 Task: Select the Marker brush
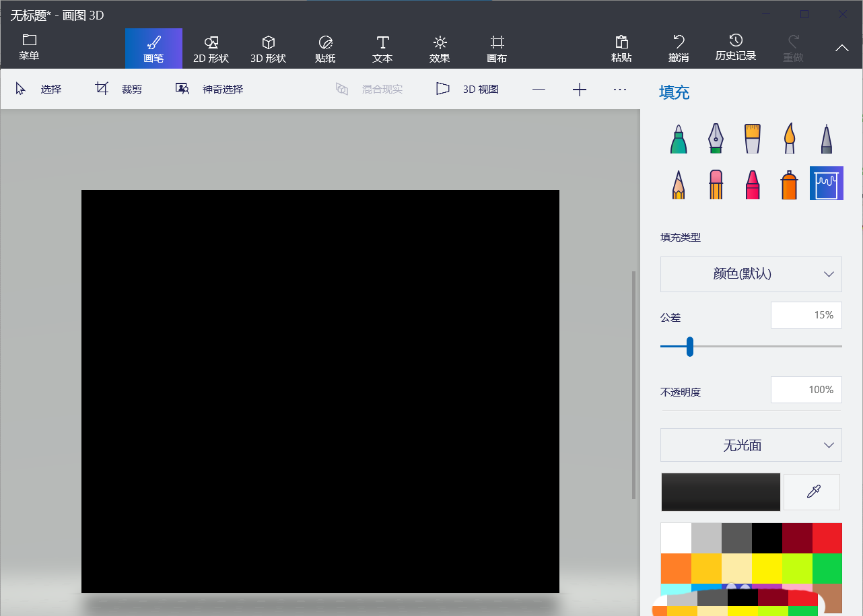coord(678,139)
